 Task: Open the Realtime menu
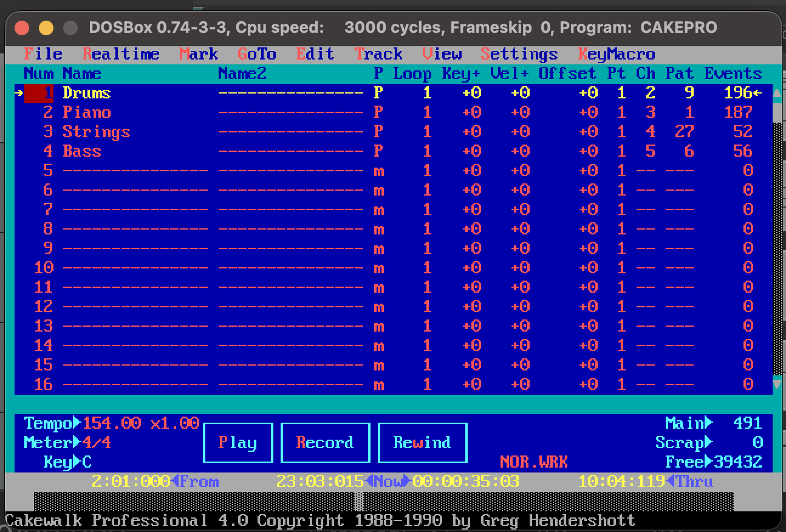click(x=121, y=54)
